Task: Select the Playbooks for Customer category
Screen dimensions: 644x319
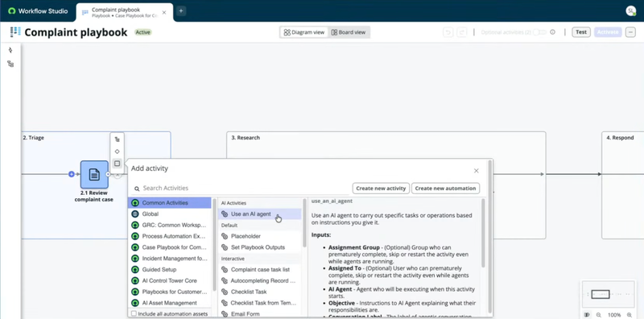Action: pyautogui.click(x=170, y=292)
